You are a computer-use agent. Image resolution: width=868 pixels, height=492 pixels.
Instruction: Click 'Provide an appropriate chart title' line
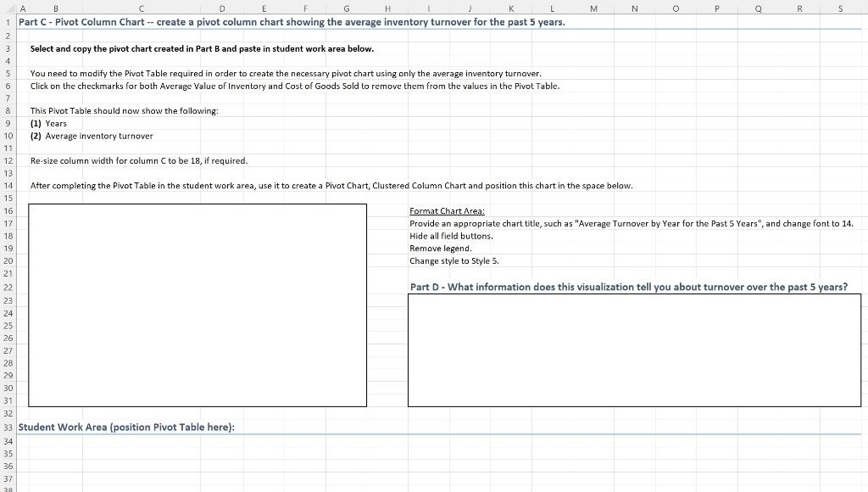click(x=631, y=223)
